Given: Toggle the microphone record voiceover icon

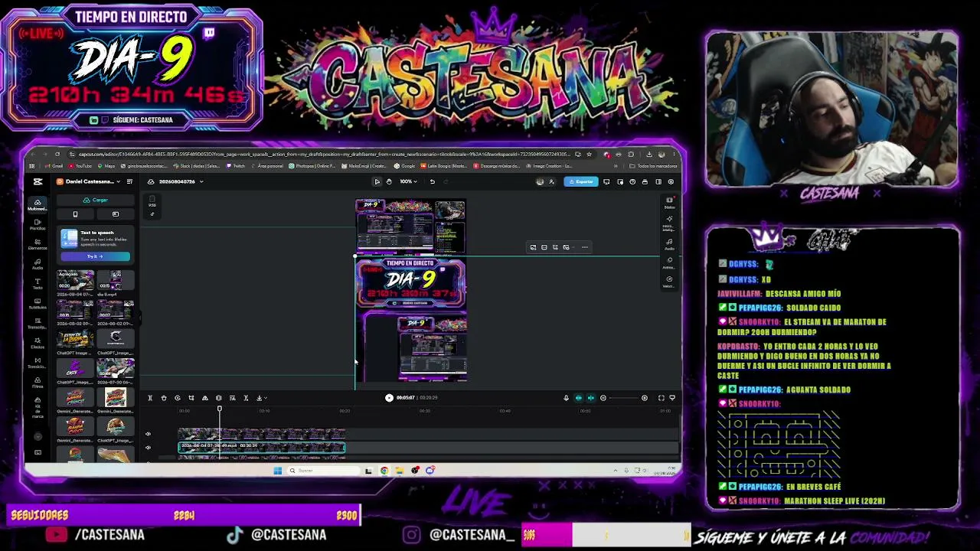Looking at the screenshot, I should [566, 398].
